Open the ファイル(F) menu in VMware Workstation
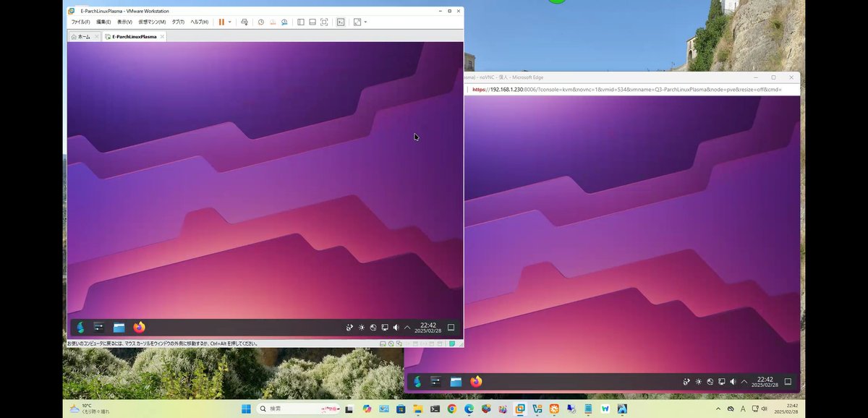 click(x=80, y=22)
